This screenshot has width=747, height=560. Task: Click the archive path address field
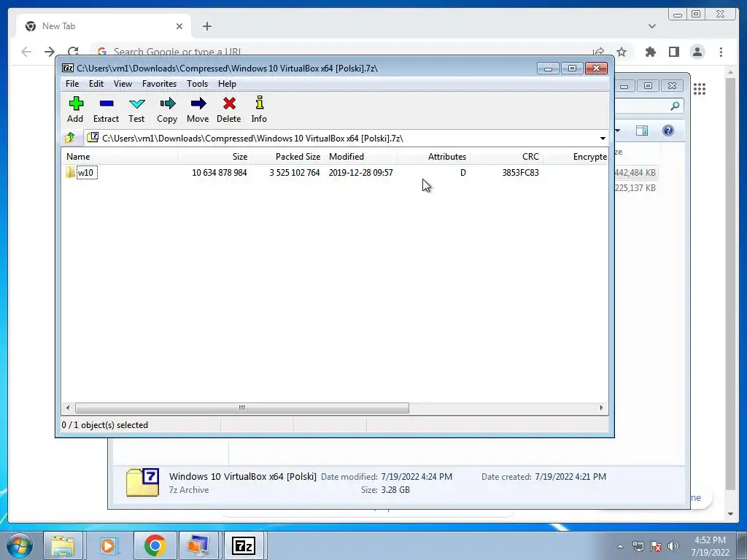(341, 139)
